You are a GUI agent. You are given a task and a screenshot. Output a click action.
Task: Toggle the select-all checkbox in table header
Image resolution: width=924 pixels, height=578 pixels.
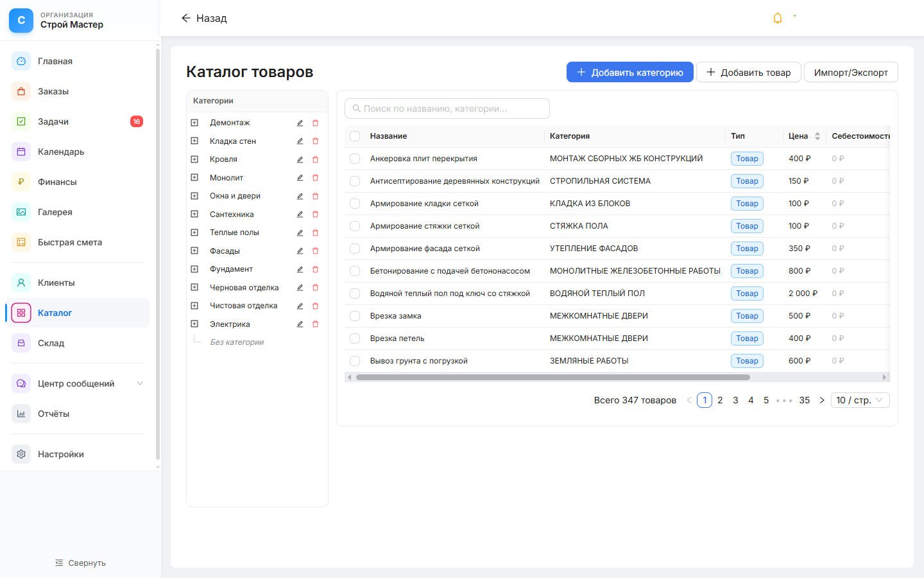pos(355,136)
